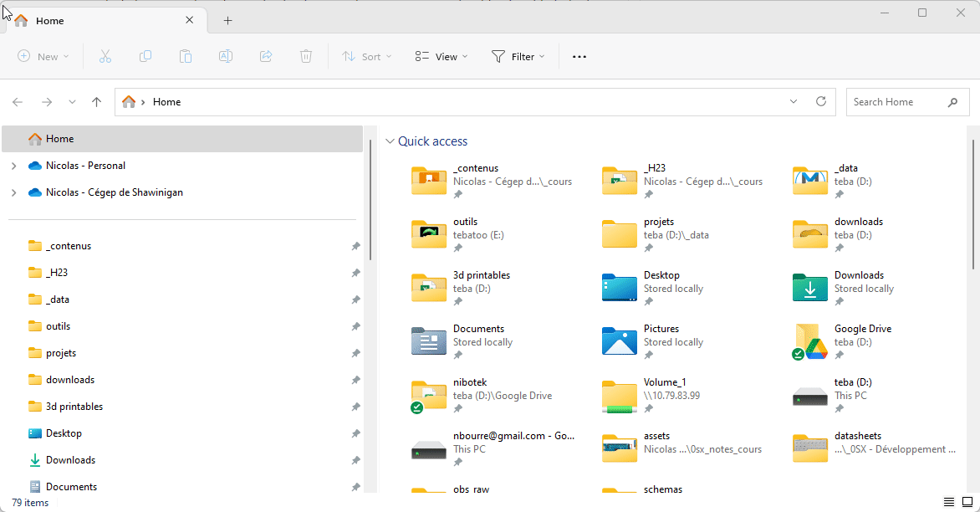
Task: Switch to large thumbnails view in status bar
Action: (968, 502)
